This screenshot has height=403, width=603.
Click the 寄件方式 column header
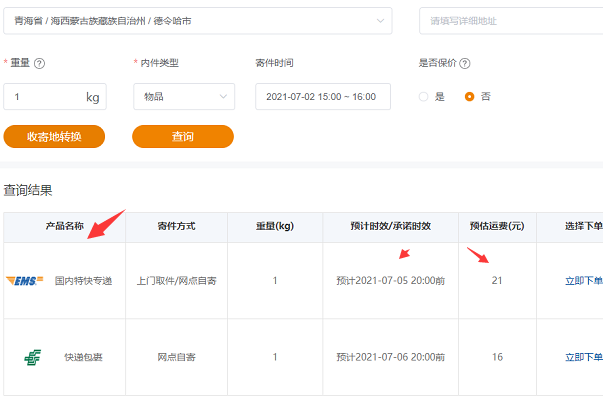point(176,226)
